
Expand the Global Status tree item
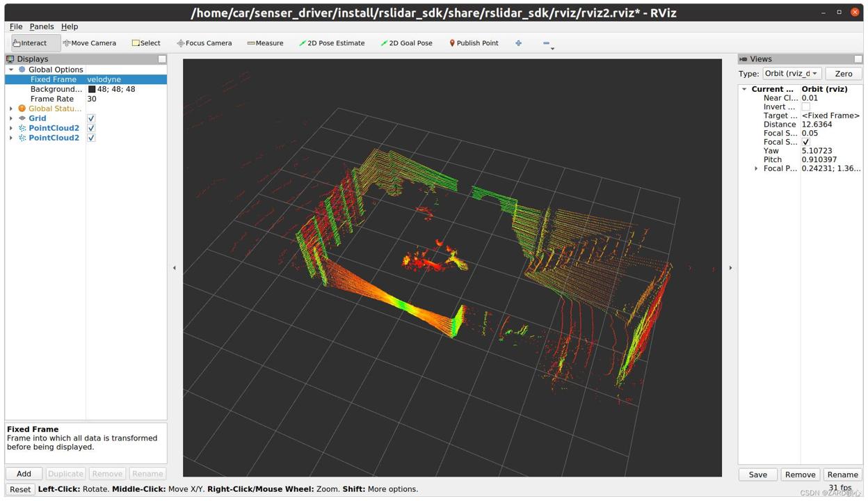click(x=11, y=109)
